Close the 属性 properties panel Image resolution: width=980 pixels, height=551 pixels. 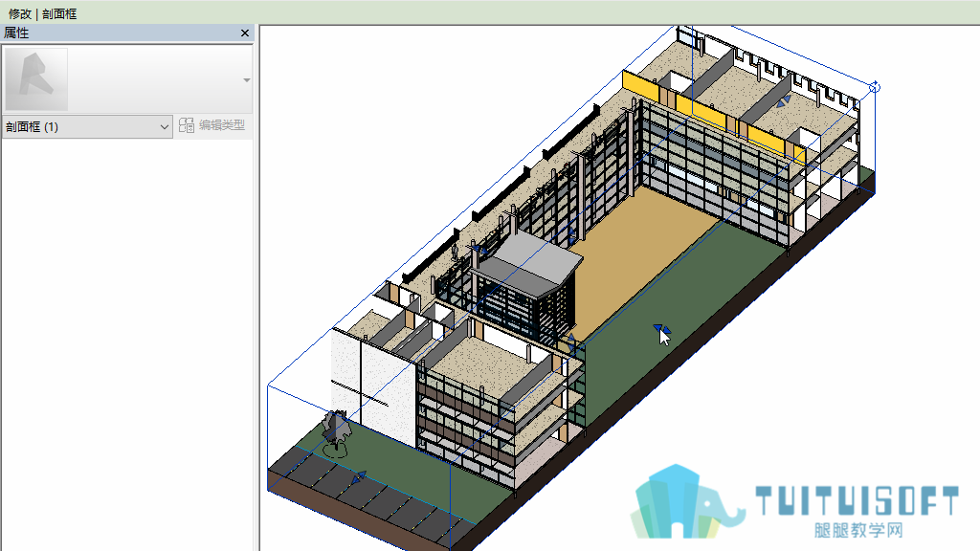click(245, 33)
